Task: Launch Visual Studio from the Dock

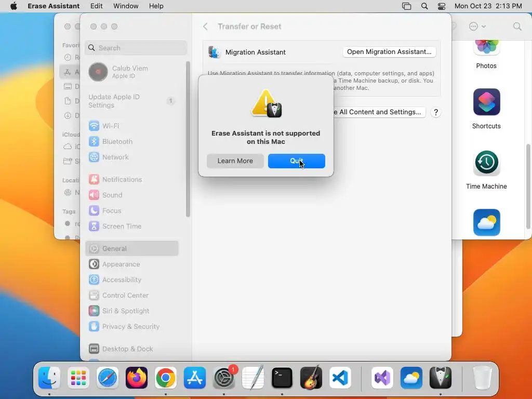Action: tap(382, 378)
